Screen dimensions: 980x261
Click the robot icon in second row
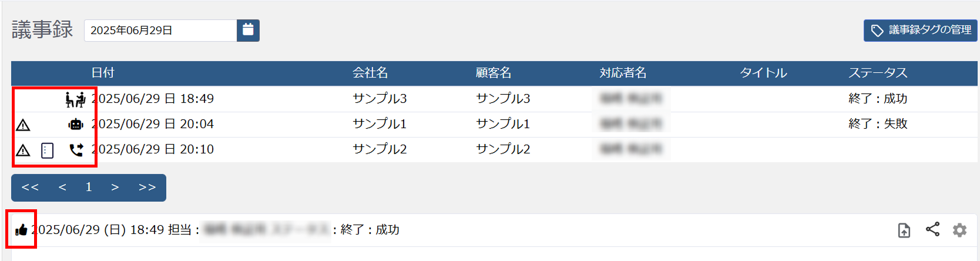point(76,124)
